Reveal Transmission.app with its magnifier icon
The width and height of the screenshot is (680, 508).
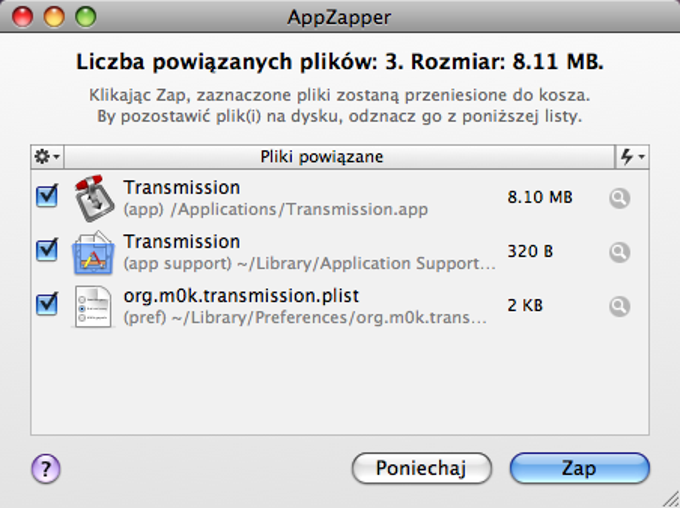620,198
